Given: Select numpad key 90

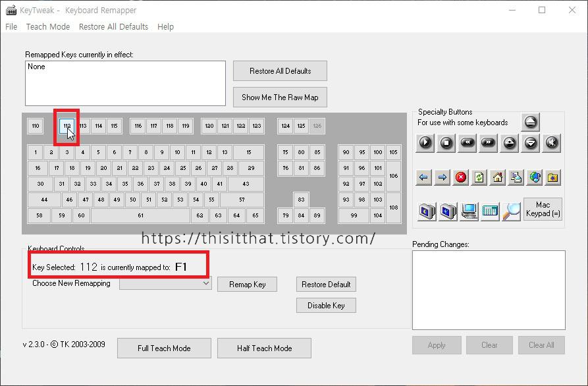Looking at the screenshot, I should tap(346, 152).
